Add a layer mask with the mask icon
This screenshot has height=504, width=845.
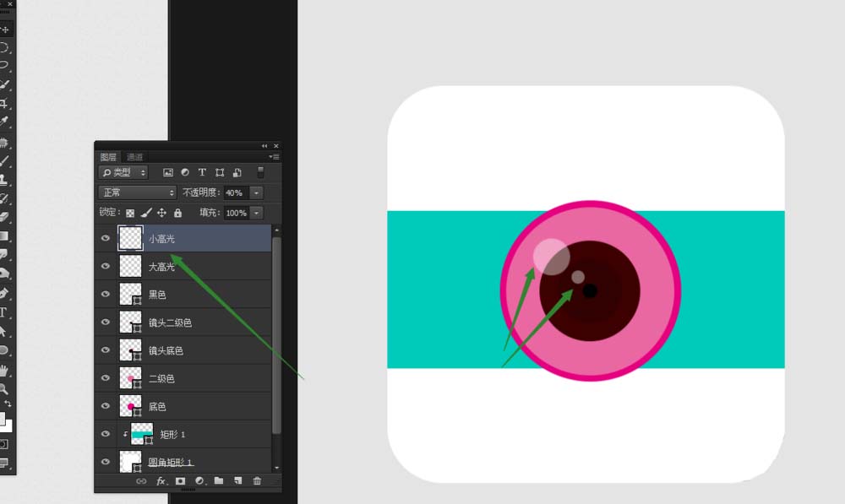coord(180,481)
